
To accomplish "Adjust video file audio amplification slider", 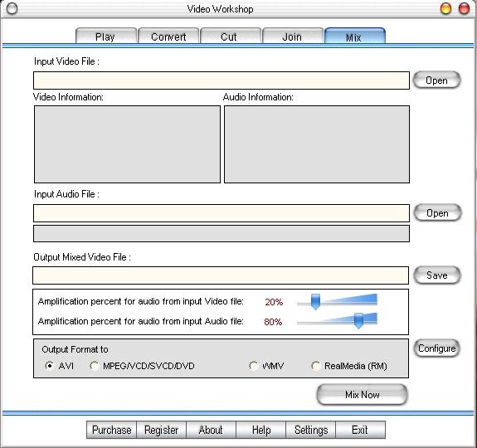I will point(315,302).
